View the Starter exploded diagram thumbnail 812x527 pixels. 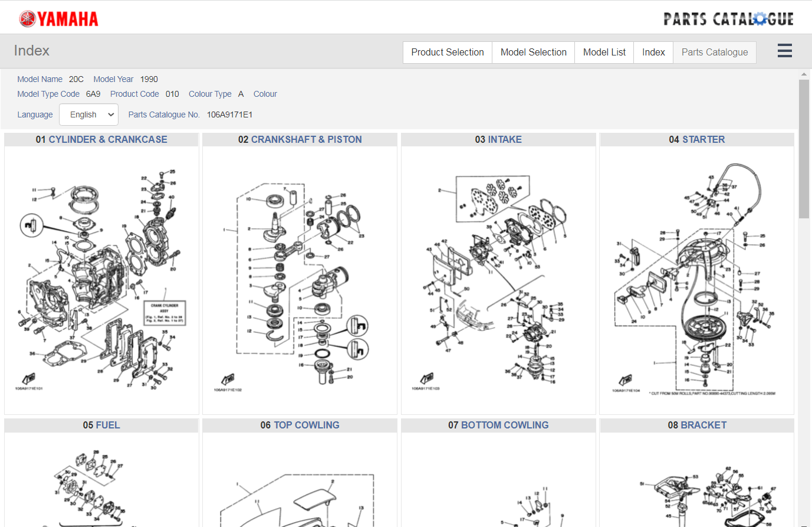click(697, 280)
